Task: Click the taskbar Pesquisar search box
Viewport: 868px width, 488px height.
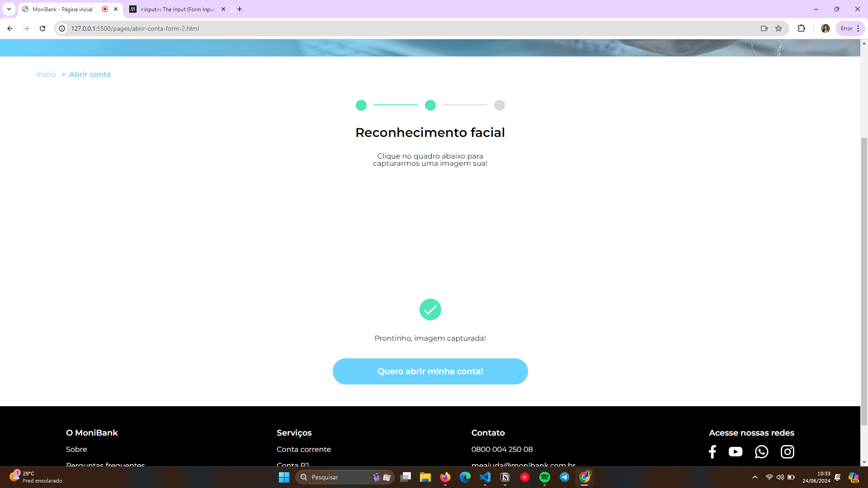Action: click(x=345, y=477)
